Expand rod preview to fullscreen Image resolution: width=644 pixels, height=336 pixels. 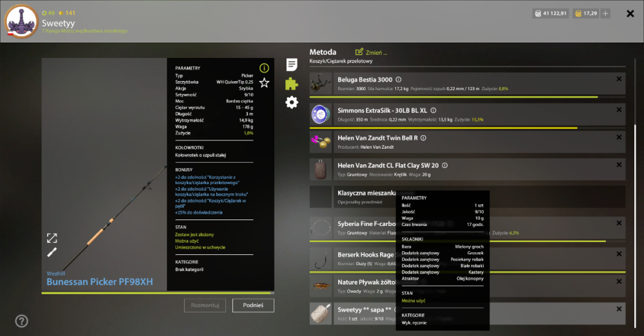click(x=52, y=238)
